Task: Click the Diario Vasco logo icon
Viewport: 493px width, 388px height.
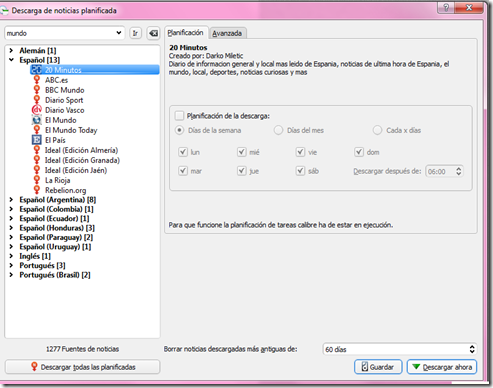Action: click(x=37, y=110)
